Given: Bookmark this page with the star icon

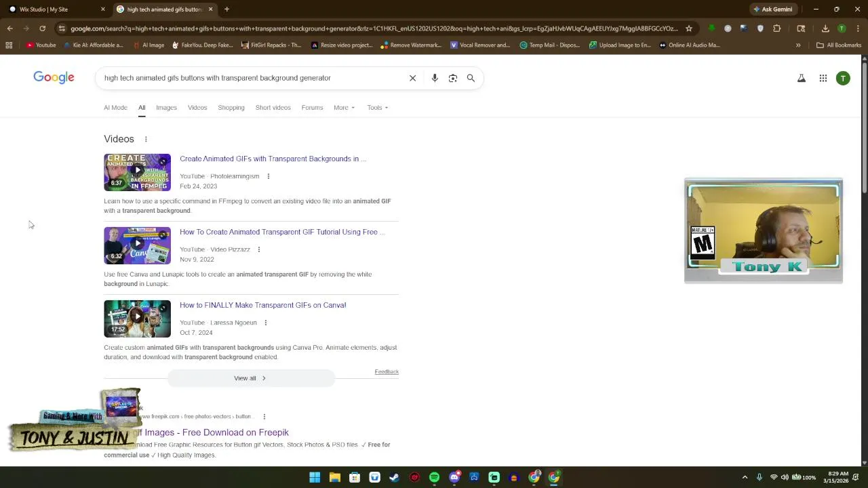Looking at the screenshot, I should click(x=689, y=28).
